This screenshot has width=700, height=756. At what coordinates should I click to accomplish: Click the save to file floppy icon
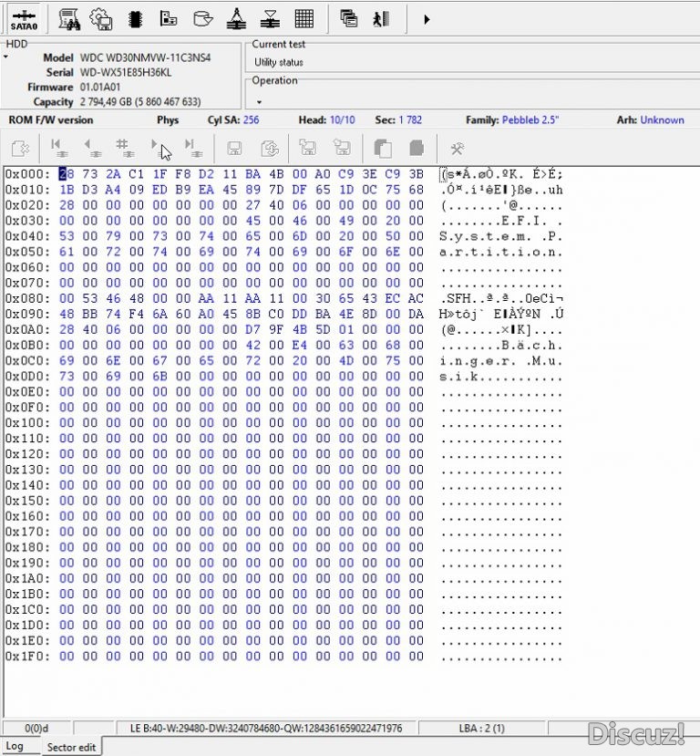coord(342,149)
